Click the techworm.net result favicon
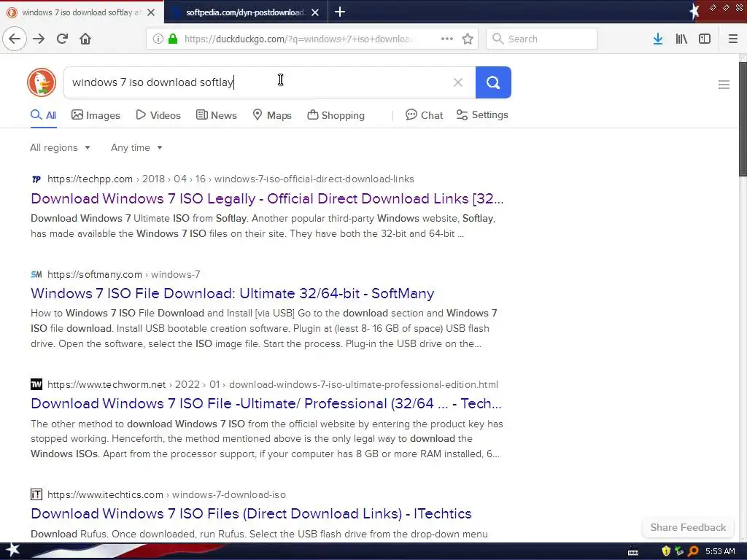The height and width of the screenshot is (560, 747). point(36,384)
